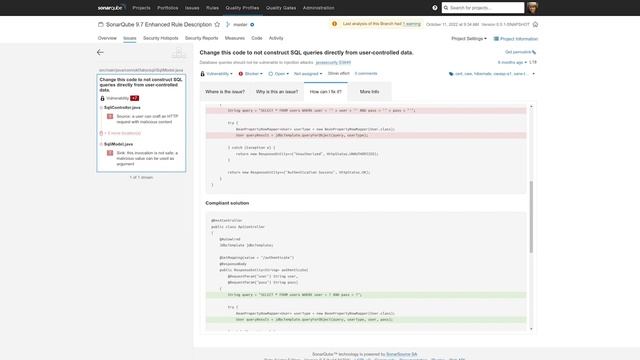This screenshot has height=360, width=640.
Task: Click the sidebar vulnerability lock icon
Action: (102, 98)
